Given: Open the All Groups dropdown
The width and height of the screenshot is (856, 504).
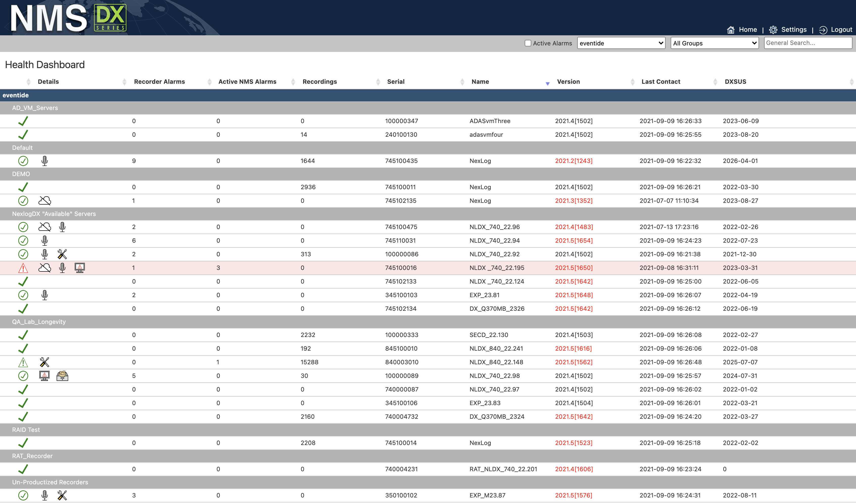Looking at the screenshot, I should coord(714,43).
